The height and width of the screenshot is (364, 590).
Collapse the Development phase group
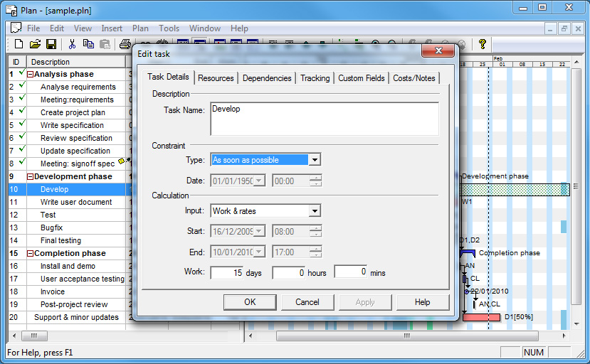click(x=30, y=176)
